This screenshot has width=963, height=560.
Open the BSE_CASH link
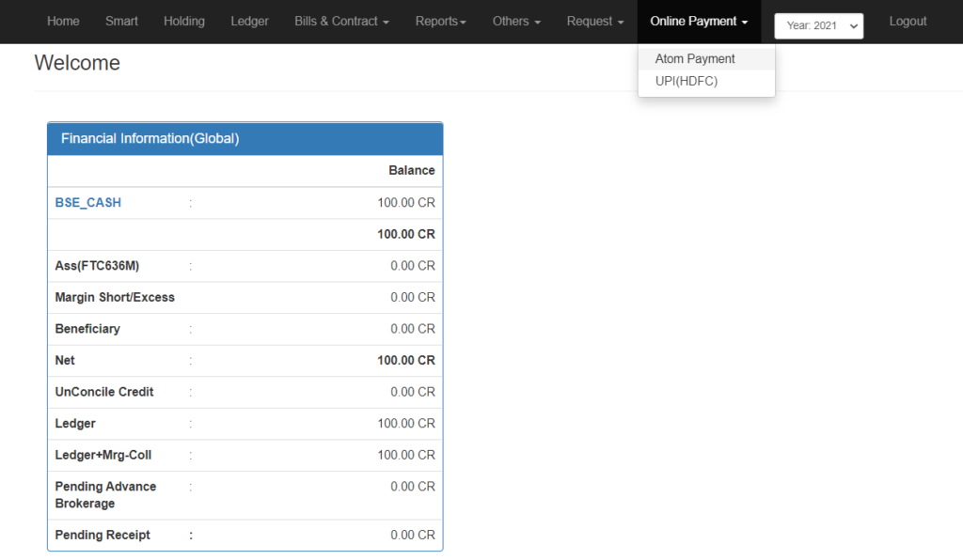click(87, 202)
